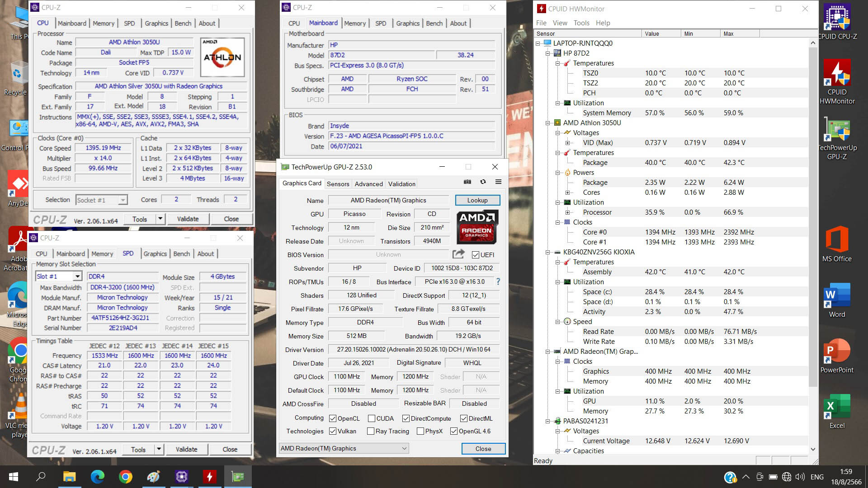Toggle the PhysX checkbox
868x488 pixels.
pyautogui.click(x=420, y=431)
